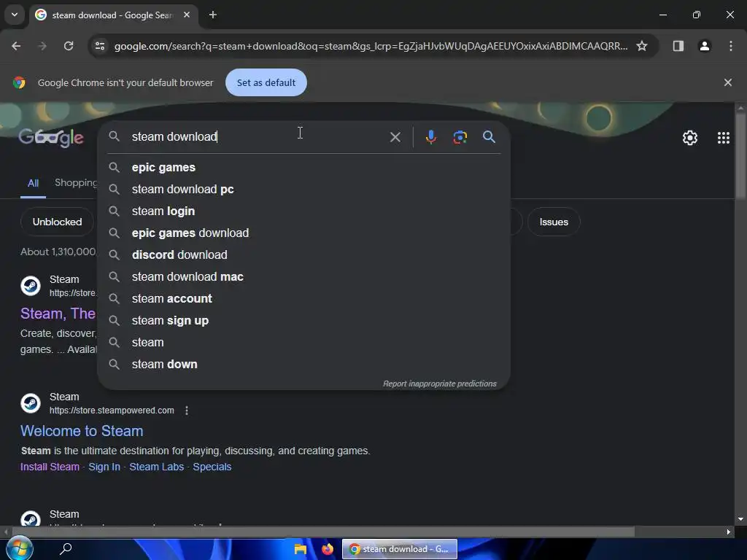Open taskbar search magnifier
Viewport: 747px width, 560px height.
point(66,548)
